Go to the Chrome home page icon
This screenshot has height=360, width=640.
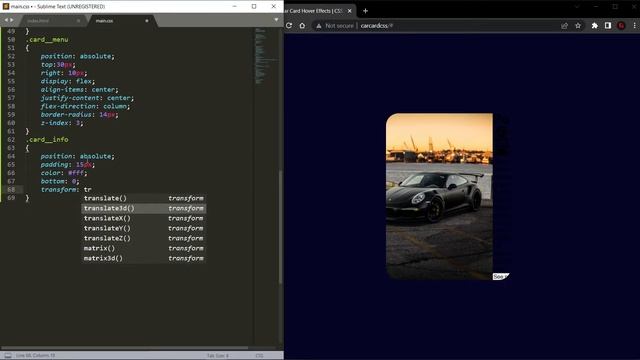302,25
